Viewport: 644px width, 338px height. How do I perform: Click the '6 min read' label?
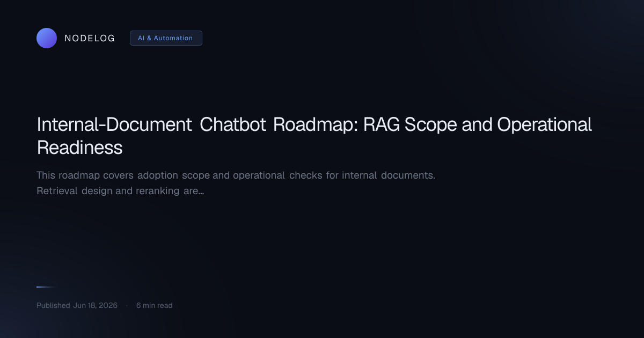pyautogui.click(x=154, y=305)
